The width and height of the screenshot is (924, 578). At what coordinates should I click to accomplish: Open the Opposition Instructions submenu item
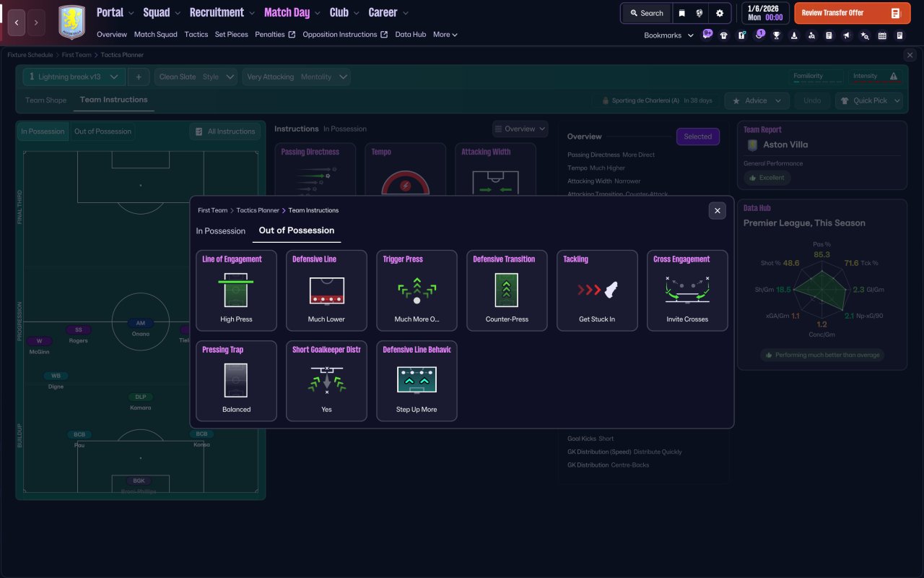tap(345, 34)
